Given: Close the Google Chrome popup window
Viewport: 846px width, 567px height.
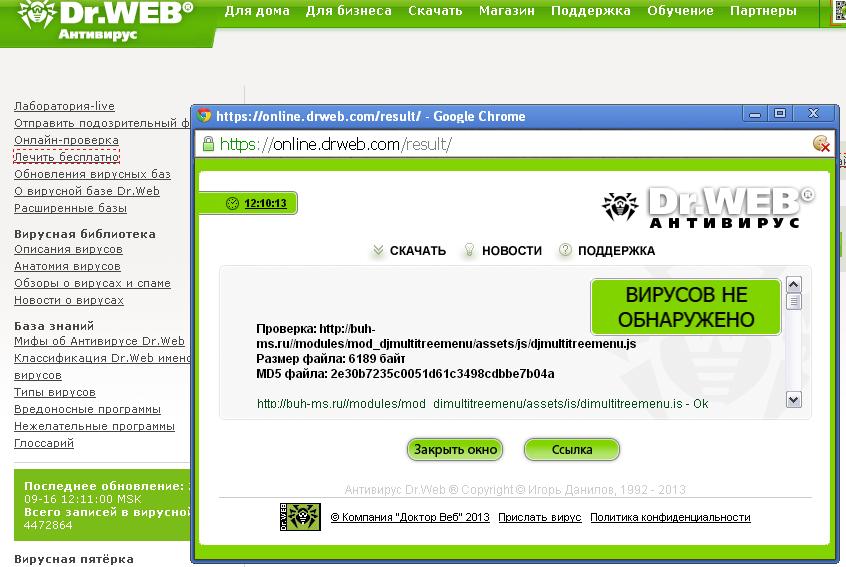Looking at the screenshot, I should click(x=813, y=114).
